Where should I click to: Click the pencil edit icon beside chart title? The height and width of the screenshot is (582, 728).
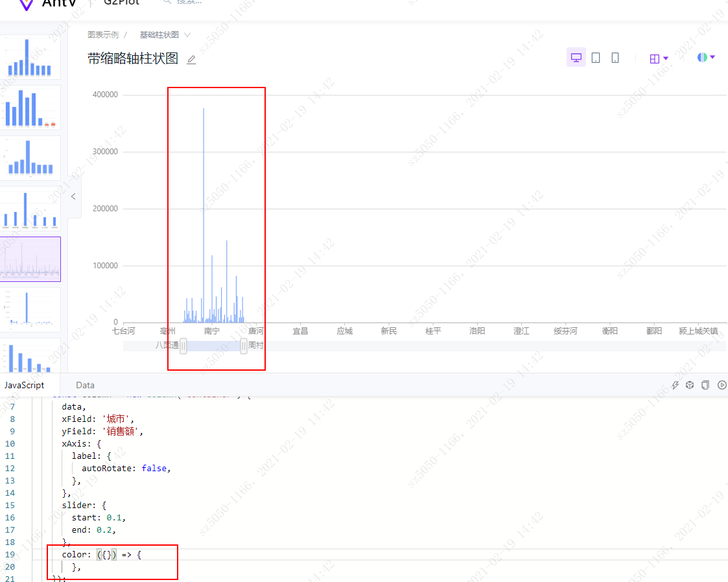coord(191,59)
